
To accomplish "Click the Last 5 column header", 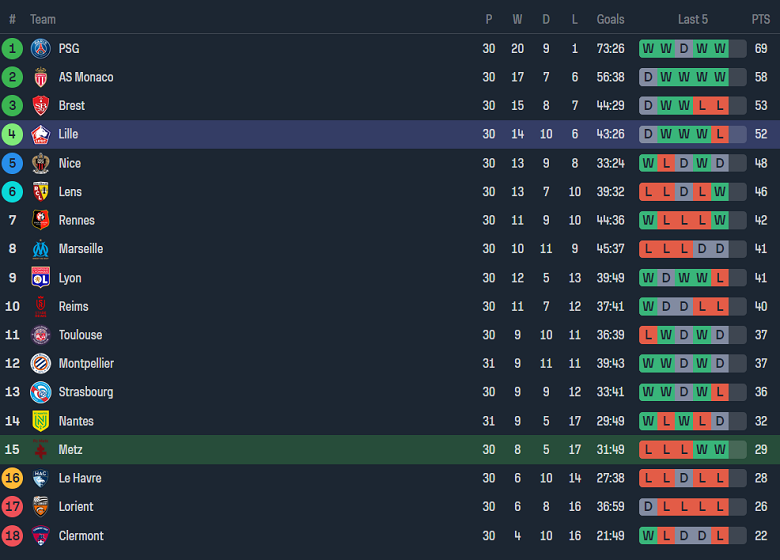I will [693, 19].
